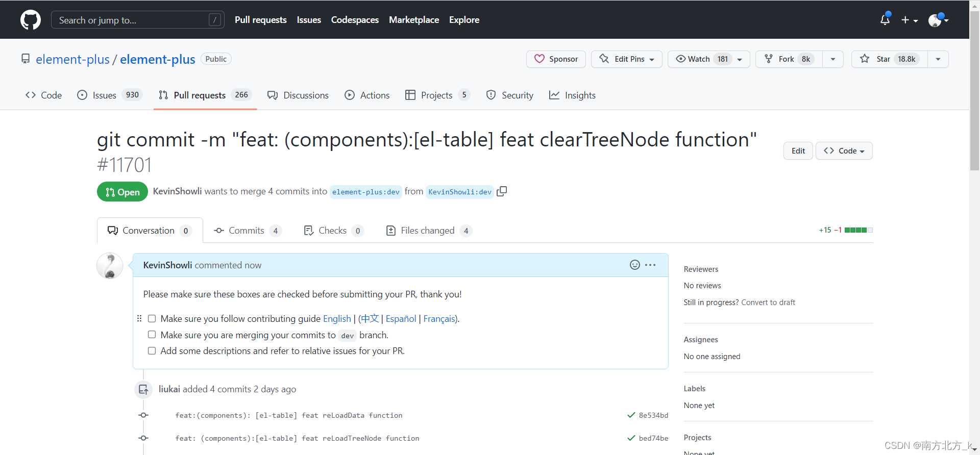The image size is (980, 455).
Task: Click the repository book icon
Action: [26, 59]
